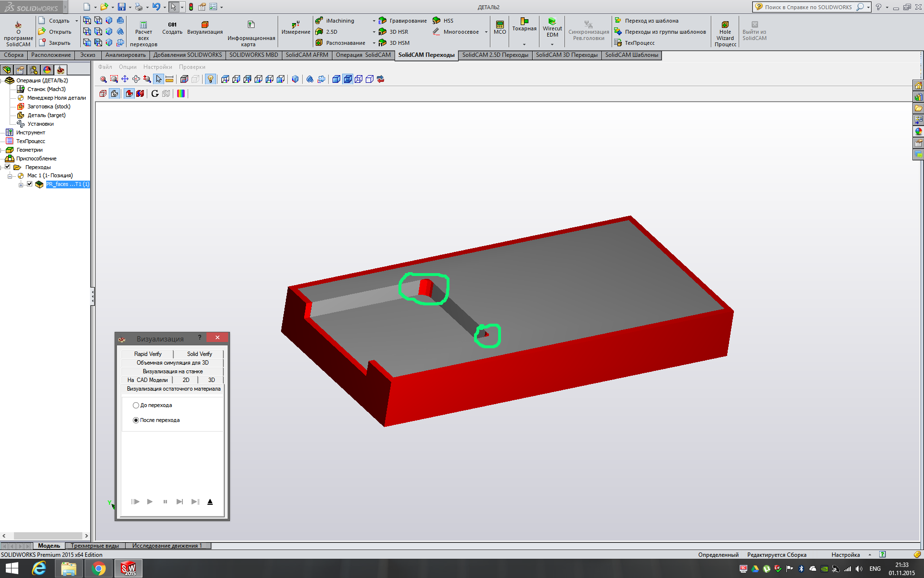Viewport: 924px width, 578px height.
Task: Select the pan (four arrows) tool
Action: pyautogui.click(x=125, y=79)
